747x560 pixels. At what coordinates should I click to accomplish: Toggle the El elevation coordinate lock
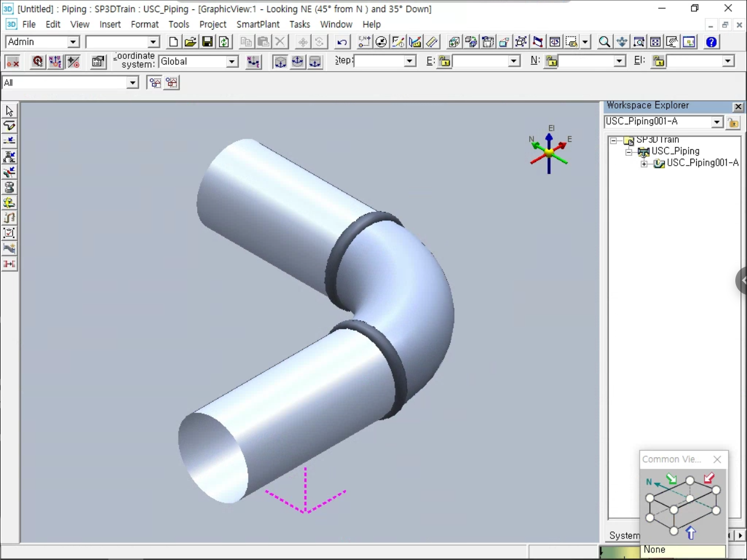pos(659,61)
